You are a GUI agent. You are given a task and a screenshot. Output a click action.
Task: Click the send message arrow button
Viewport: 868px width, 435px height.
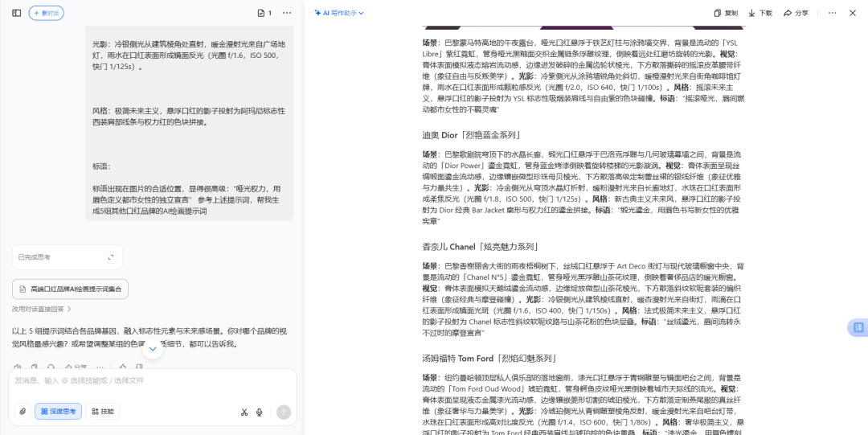point(284,412)
